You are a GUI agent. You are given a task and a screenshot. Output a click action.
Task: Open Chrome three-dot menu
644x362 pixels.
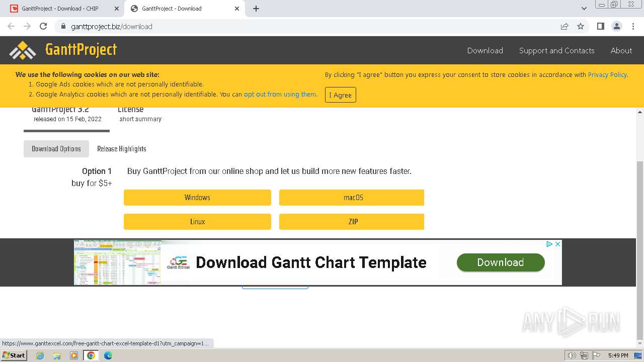(x=633, y=26)
